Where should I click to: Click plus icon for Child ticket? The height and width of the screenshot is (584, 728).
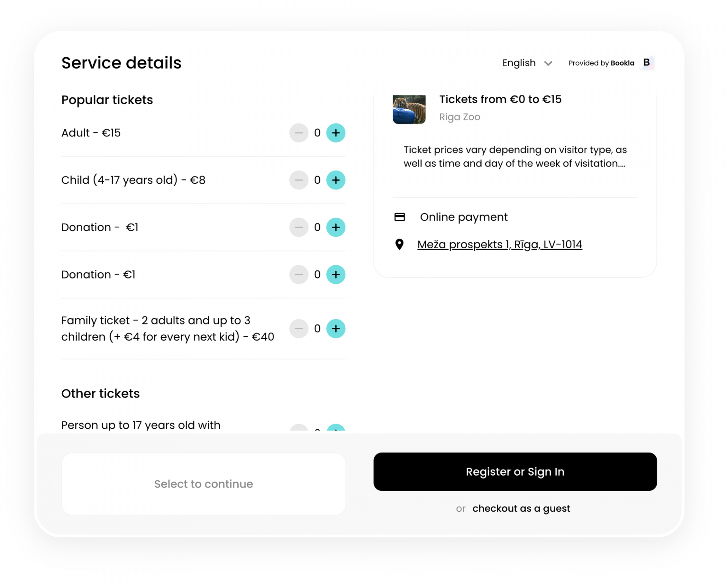point(336,180)
